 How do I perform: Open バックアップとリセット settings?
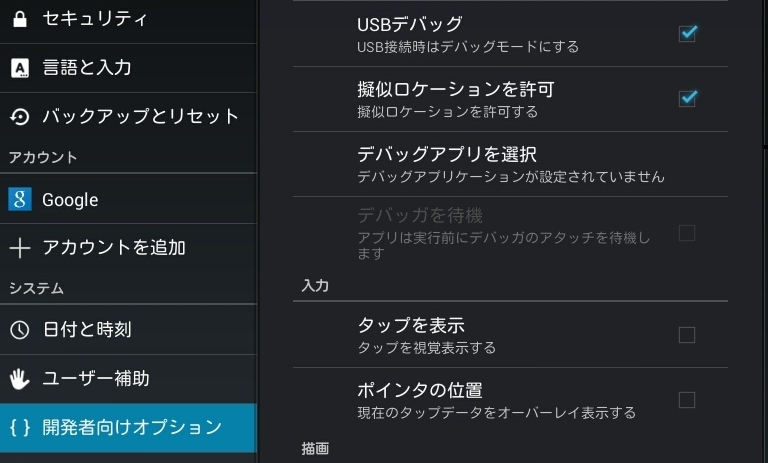[x=141, y=117]
